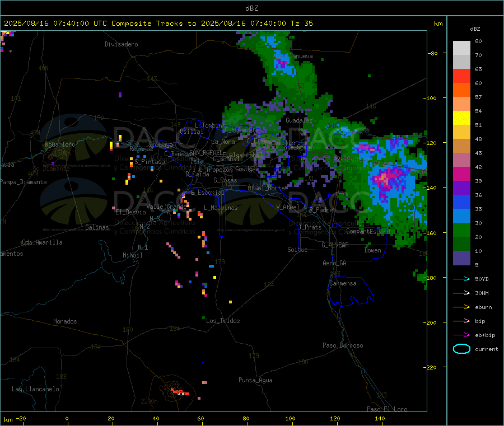Viewport: 504px width, 426px height.
Task: Click the current legend label
Action: pos(487,349)
